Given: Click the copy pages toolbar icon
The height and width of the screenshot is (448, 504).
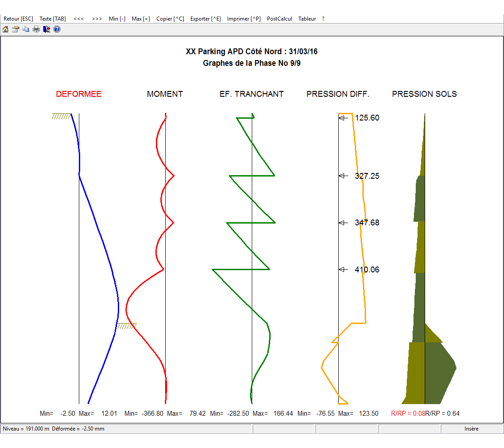Looking at the screenshot, I should 26,29.
